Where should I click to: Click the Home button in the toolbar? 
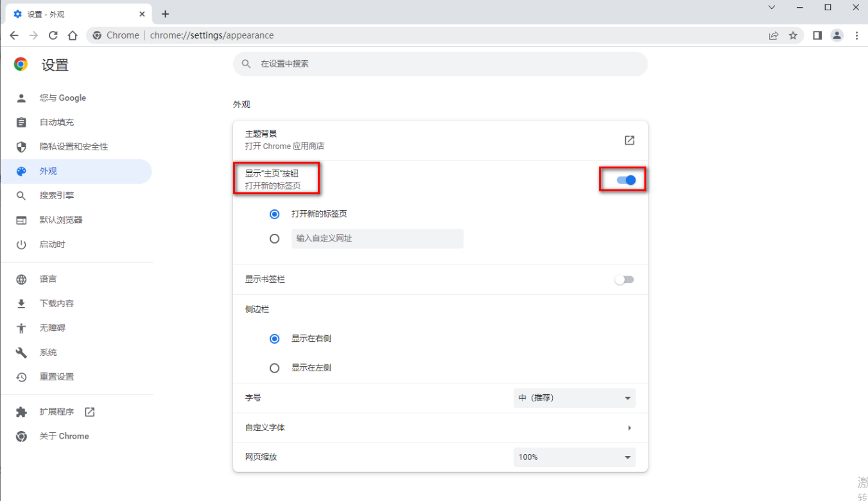click(x=73, y=35)
